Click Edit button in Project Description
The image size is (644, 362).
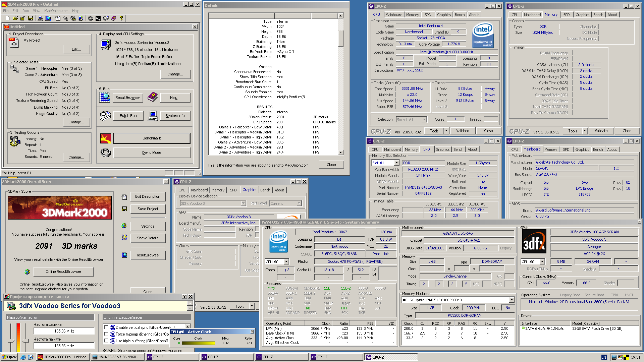tap(76, 49)
